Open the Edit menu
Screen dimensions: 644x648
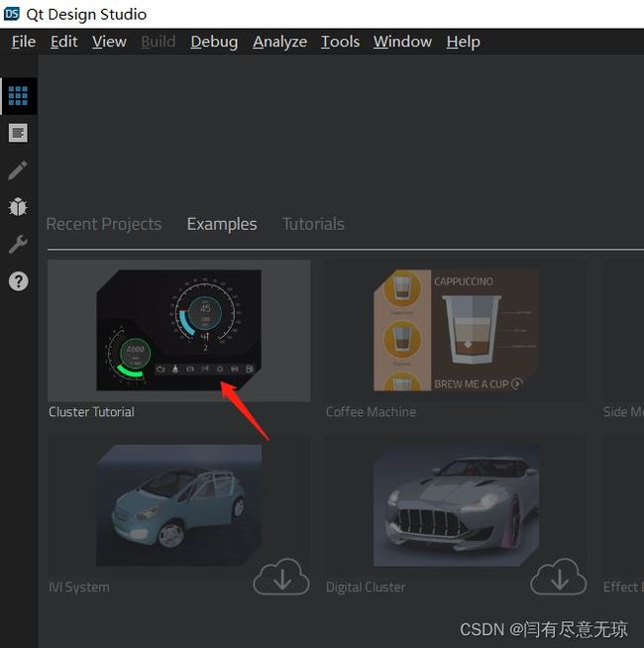pyautogui.click(x=64, y=42)
